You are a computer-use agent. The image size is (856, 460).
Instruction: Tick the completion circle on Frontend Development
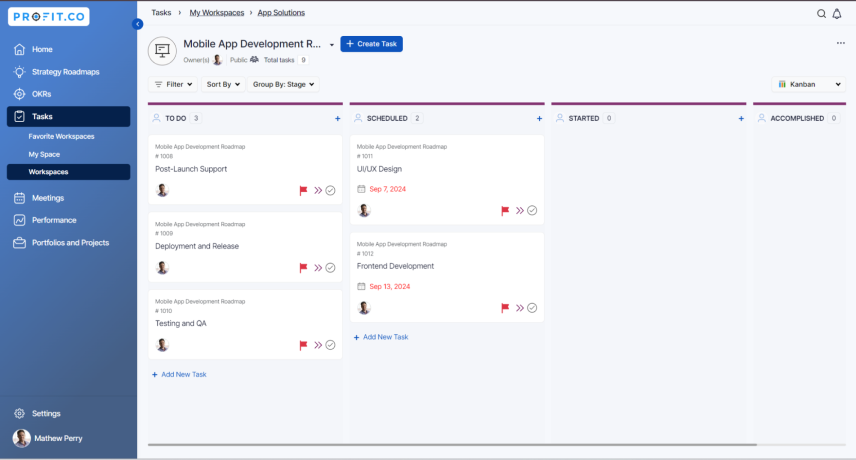532,308
